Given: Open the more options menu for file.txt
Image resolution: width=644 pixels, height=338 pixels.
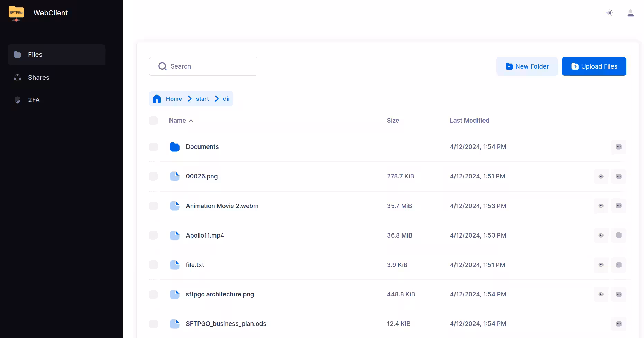Looking at the screenshot, I should pyautogui.click(x=618, y=265).
